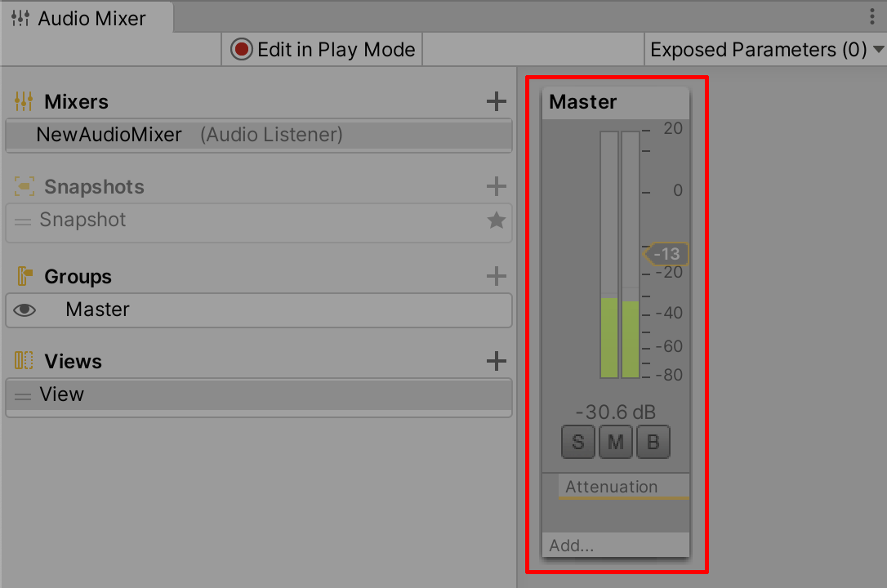Select NewAudioMixer in the Mixers list
Screen dimensions: 887x588
(259, 135)
